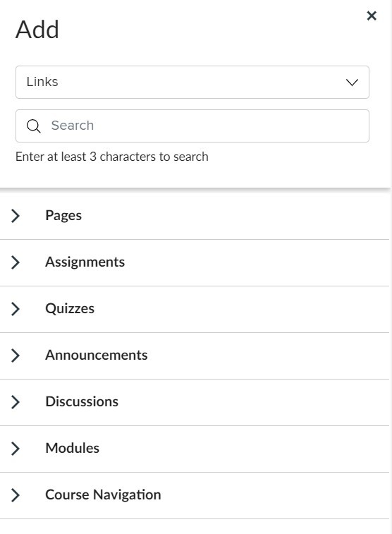Screen dimensions: 392x534
Task: Open the Assignments section label
Action: [x=85, y=262]
